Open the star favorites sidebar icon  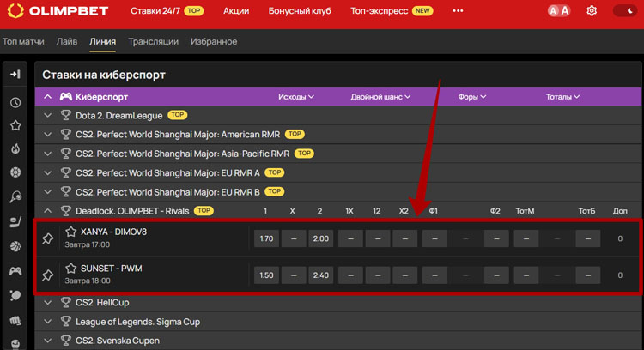[15, 125]
